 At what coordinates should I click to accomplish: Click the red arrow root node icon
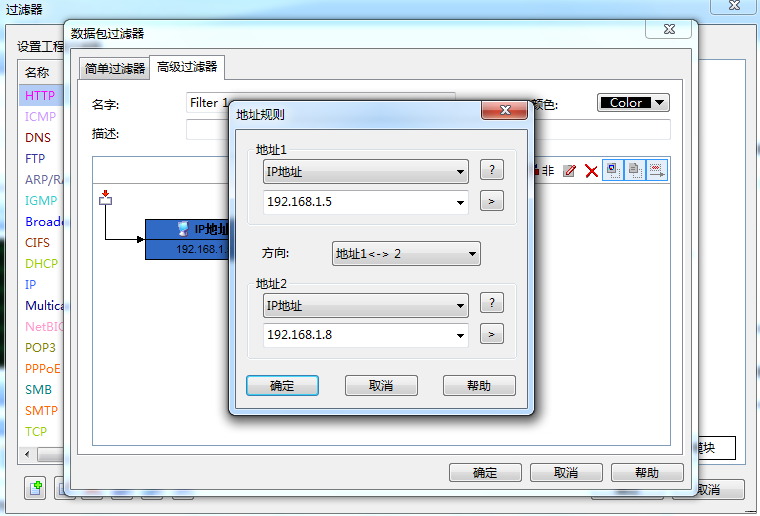(105, 197)
